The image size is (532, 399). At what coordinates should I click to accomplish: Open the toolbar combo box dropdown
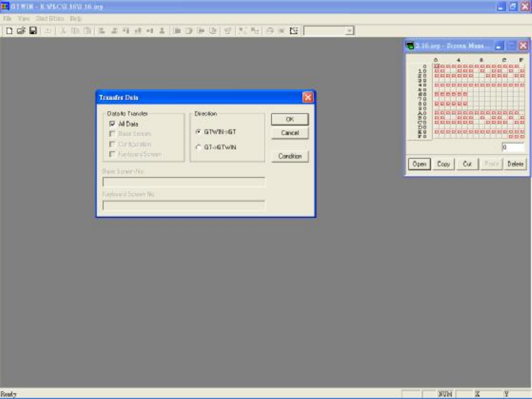pos(349,31)
